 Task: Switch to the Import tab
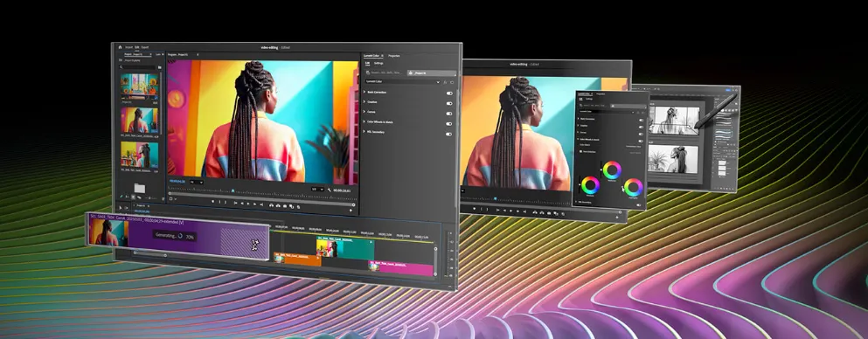[x=129, y=47]
